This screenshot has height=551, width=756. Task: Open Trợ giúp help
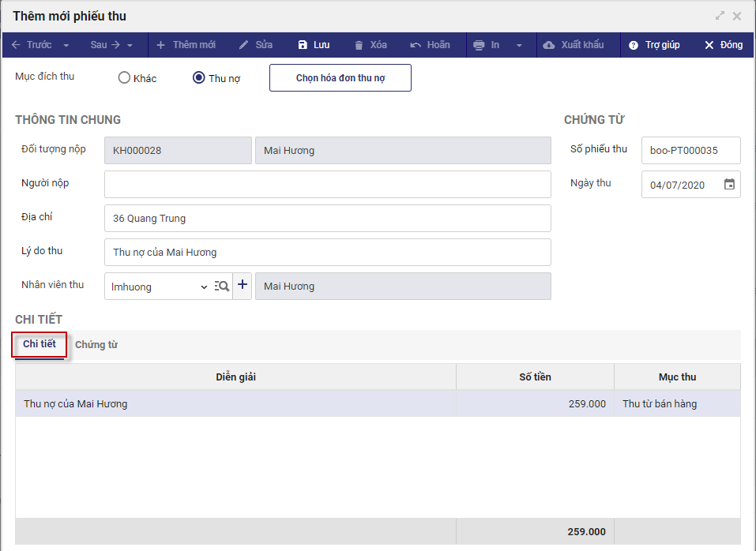(x=654, y=45)
